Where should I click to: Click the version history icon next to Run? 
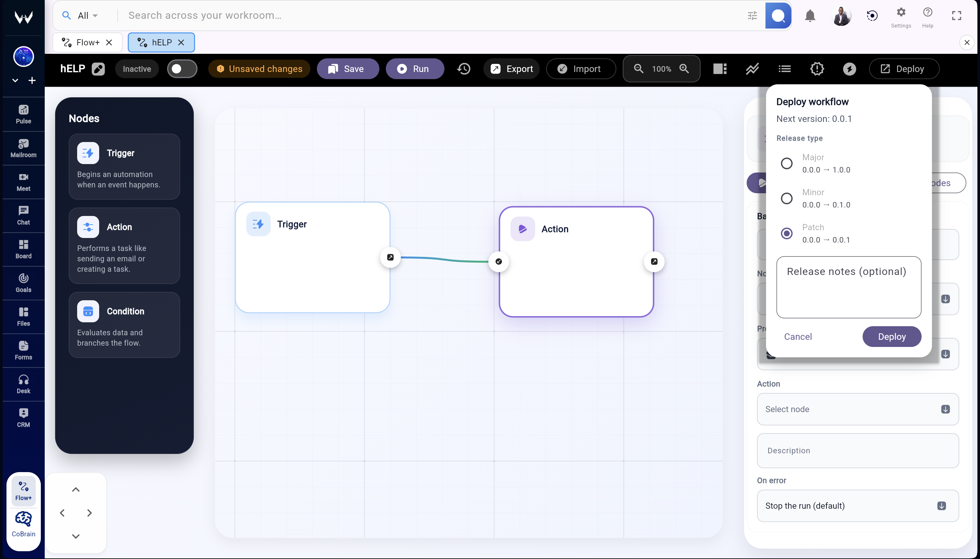pos(463,69)
